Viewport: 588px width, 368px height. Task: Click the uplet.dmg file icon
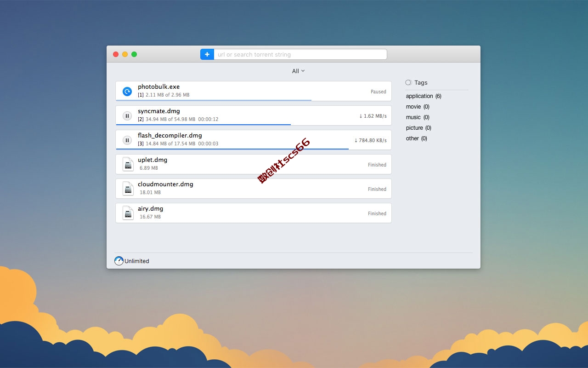(x=128, y=164)
